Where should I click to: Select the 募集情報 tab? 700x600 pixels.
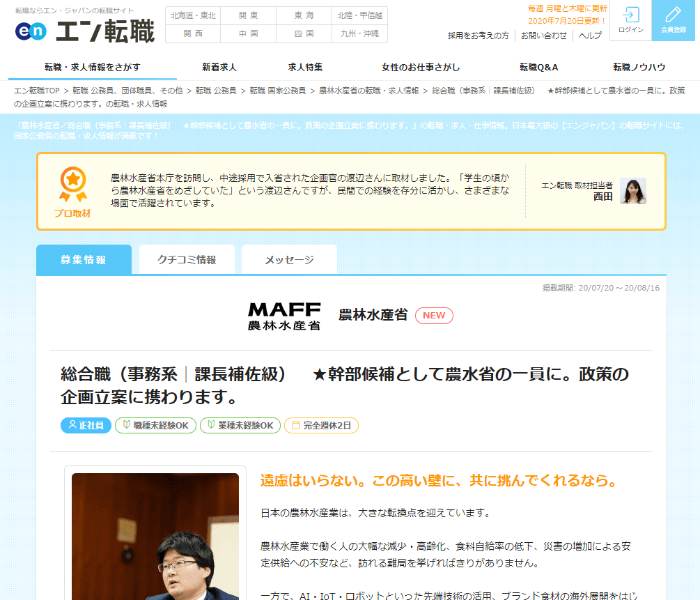84,260
